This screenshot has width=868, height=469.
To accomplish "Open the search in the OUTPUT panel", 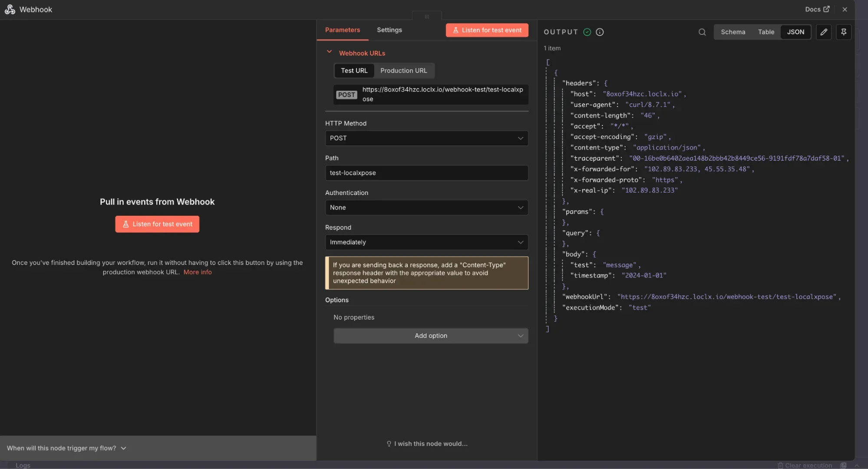I will pyautogui.click(x=702, y=32).
